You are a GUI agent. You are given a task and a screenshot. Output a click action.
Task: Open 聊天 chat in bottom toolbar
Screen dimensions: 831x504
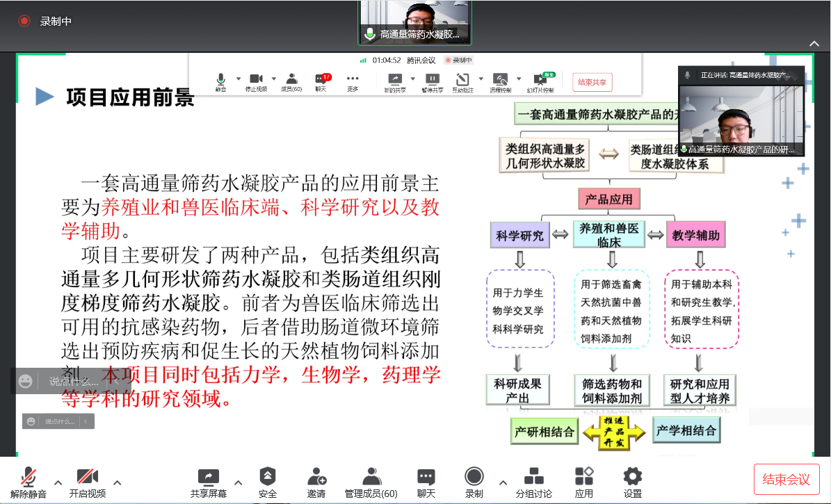pos(426,482)
